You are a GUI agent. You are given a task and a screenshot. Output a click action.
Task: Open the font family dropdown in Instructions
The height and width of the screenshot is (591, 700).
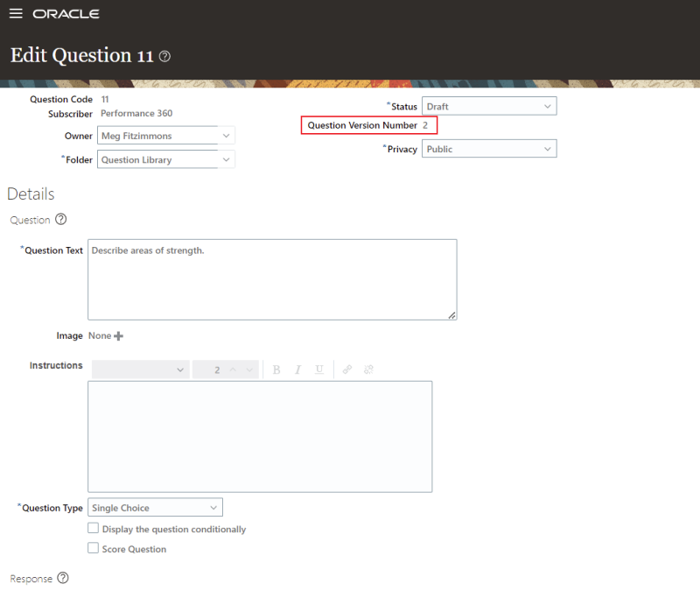[141, 369]
